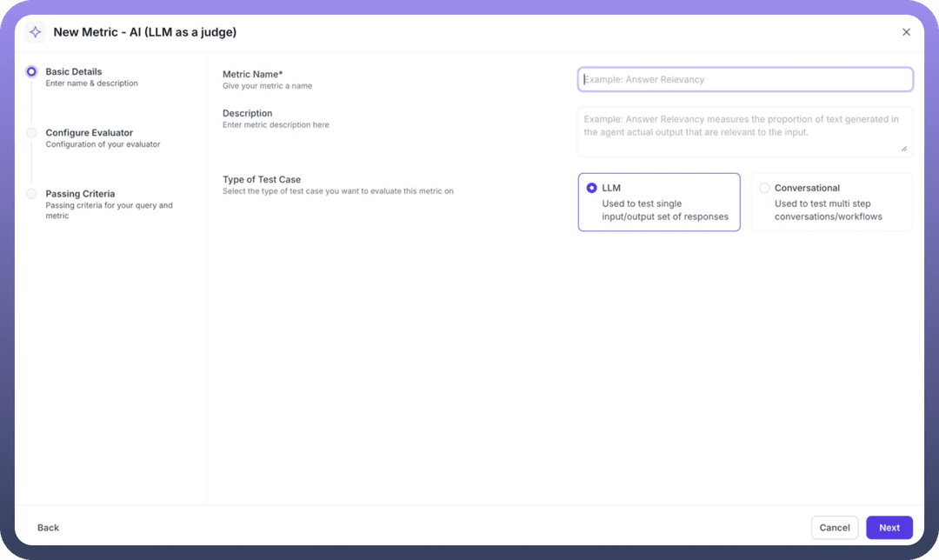Focus the Metric Name input field

pyautogui.click(x=745, y=79)
